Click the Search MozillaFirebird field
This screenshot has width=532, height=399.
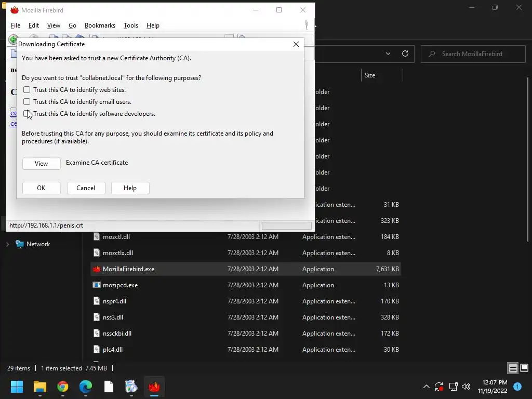(473, 54)
